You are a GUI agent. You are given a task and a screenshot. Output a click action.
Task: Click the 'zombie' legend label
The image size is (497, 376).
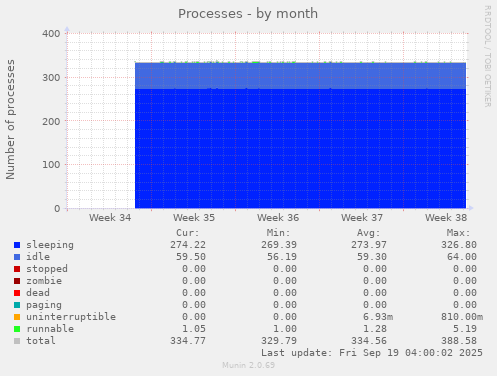tap(44, 281)
